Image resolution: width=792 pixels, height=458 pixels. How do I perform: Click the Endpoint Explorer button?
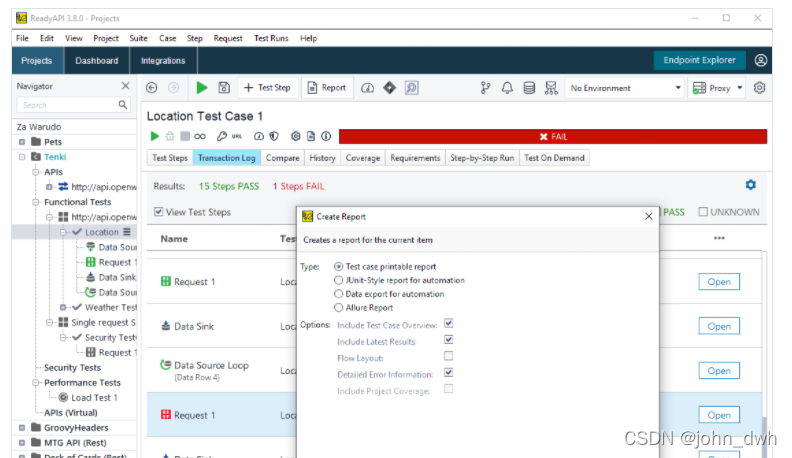click(x=700, y=60)
